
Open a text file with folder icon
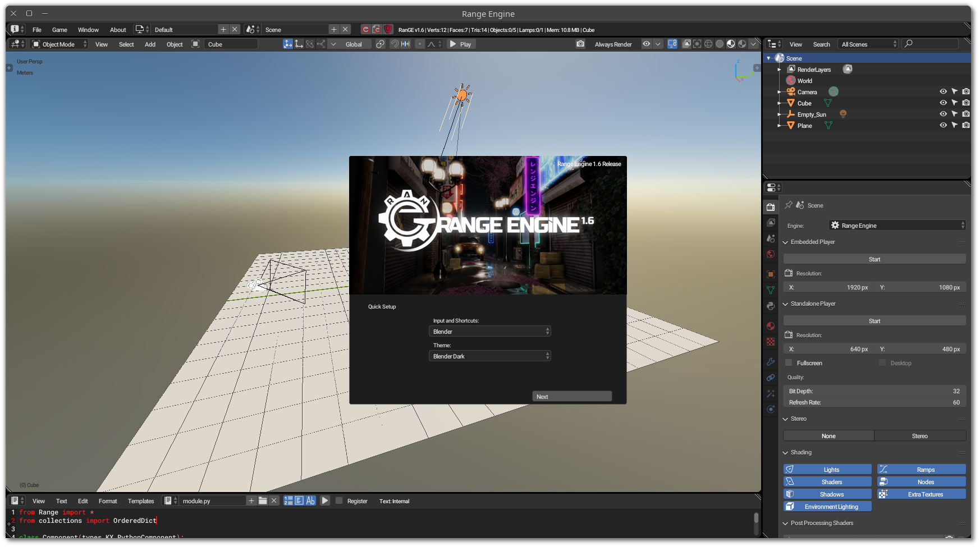coord(263,500)
